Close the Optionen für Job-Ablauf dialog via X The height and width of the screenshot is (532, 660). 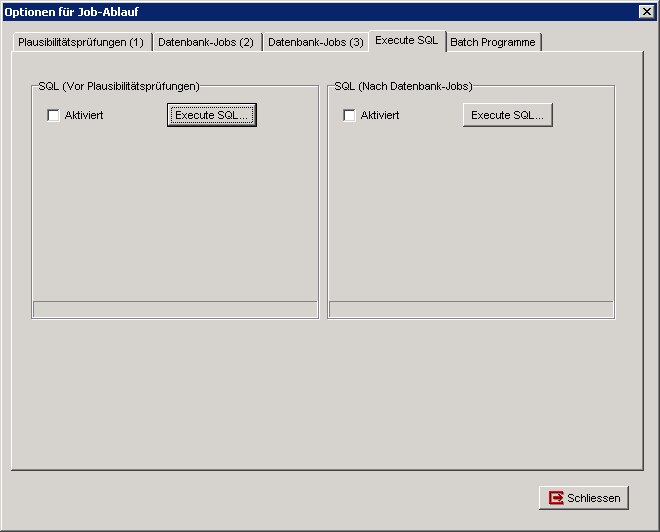coord(647,12)
